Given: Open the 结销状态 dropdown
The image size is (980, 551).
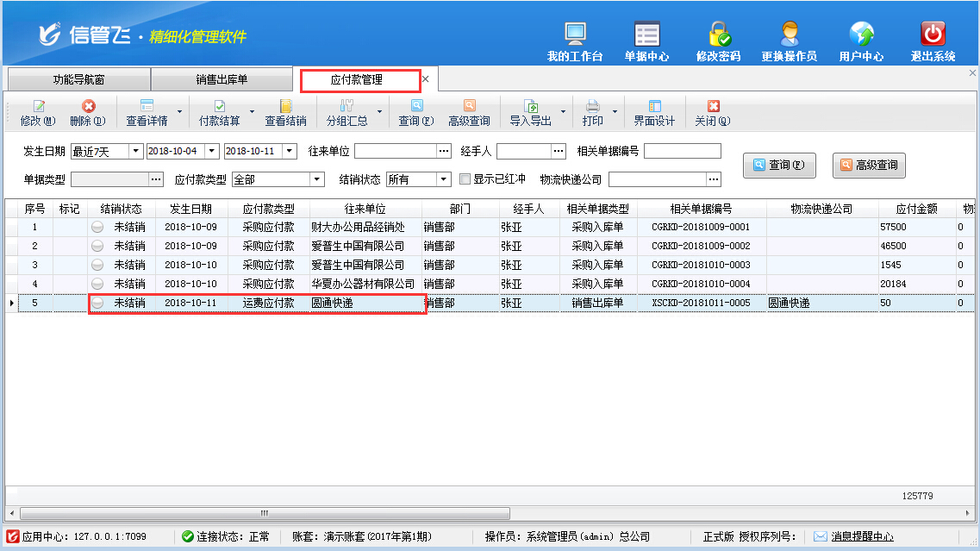Looking at the screenshot, I should pyautogui.click(x=444, y=179).
